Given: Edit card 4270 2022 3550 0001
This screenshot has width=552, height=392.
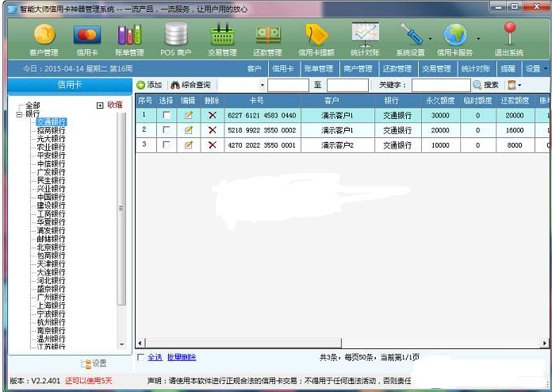Looking at the screenshot, I should coord(189,144).
